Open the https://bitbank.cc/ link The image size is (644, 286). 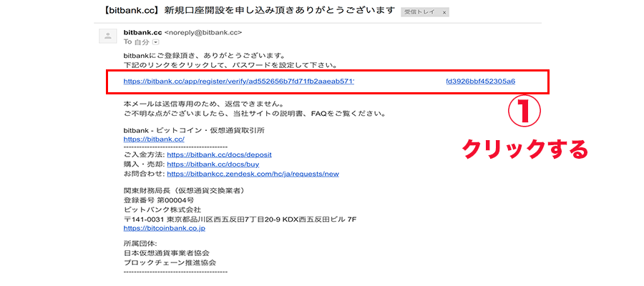coord(154,139)
